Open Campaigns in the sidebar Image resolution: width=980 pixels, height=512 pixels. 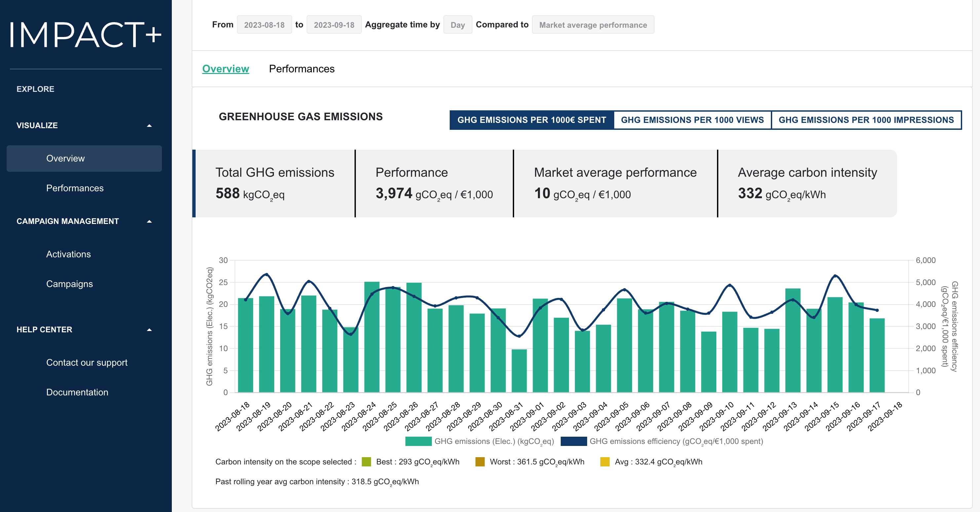70,284
